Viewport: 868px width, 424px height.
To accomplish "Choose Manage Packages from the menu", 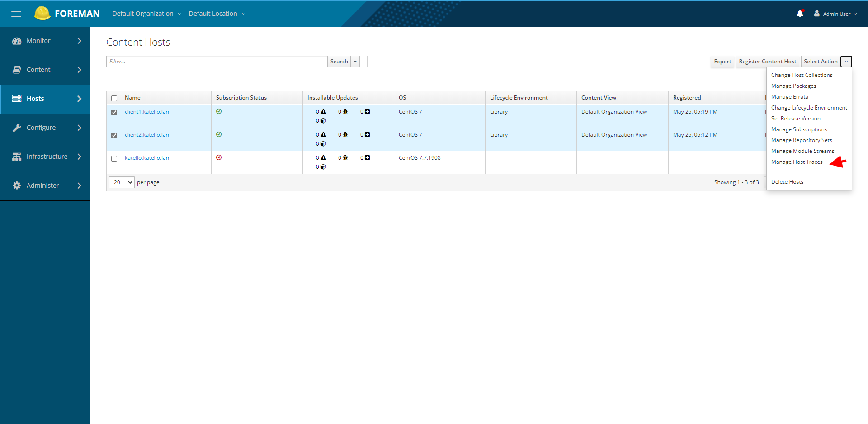I will pos(793,86).
